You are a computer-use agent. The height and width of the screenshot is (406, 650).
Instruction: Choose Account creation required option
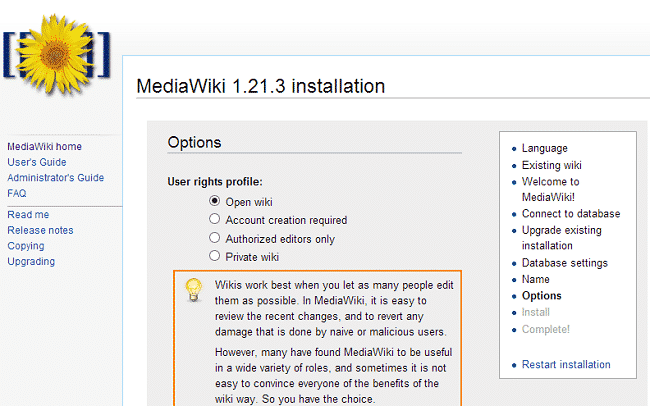[214, 219]
